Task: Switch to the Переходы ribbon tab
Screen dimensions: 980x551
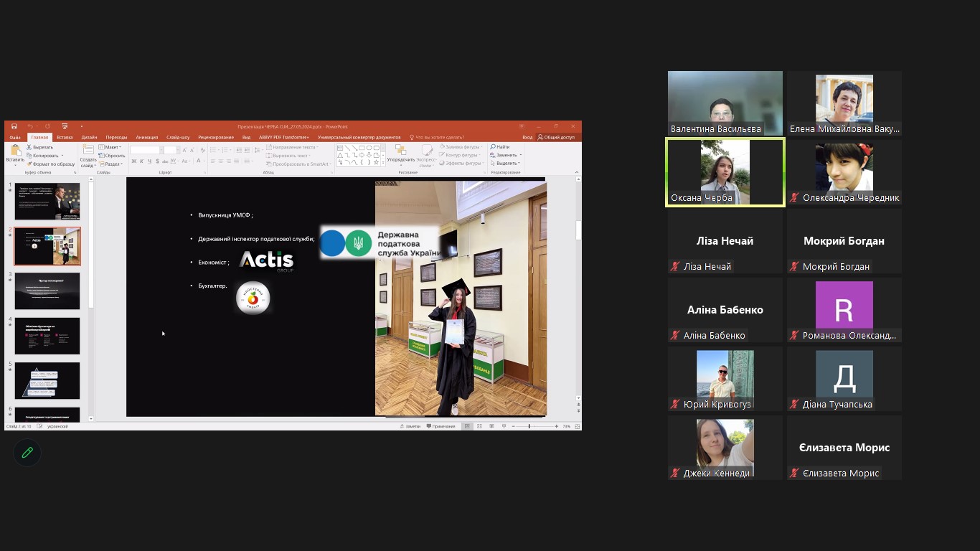Action: [x=116, y=137]
